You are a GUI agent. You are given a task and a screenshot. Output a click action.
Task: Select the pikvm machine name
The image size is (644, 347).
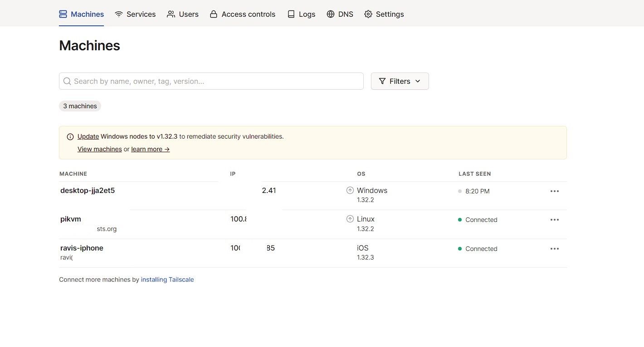71,219
